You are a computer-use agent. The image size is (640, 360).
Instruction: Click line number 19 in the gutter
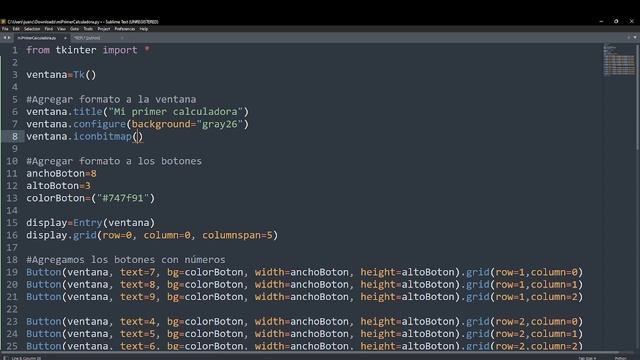pyautogui.click(x=12, y=272)
